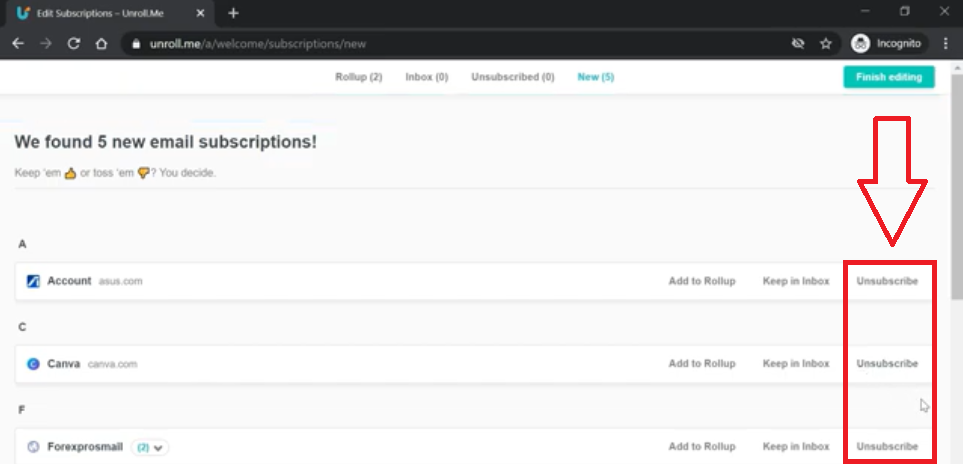This screenshot has height=464, width=963.
Task: Click the 'We found 5 new email subscriptions!' heading
Action: 166,142
